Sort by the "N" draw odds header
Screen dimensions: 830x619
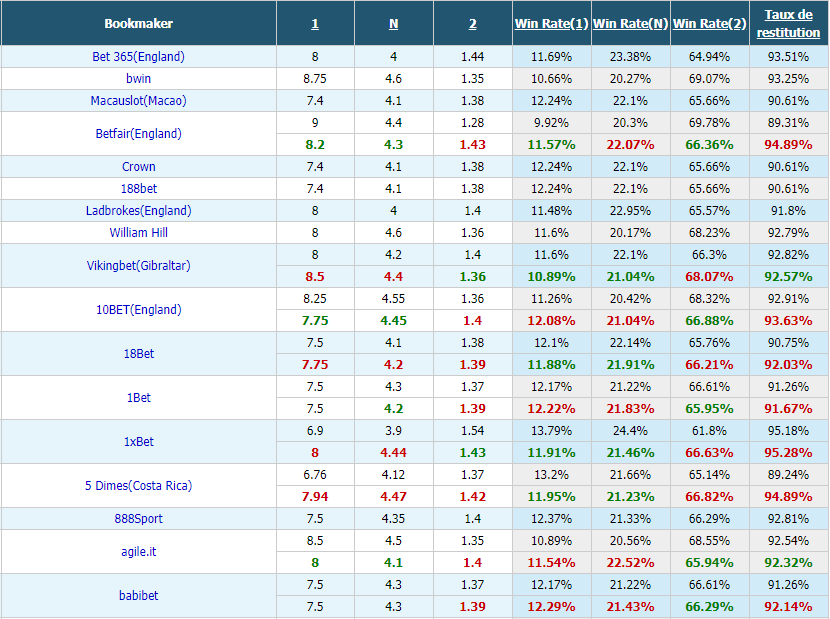pyautogui.click(x=393, y=24)
